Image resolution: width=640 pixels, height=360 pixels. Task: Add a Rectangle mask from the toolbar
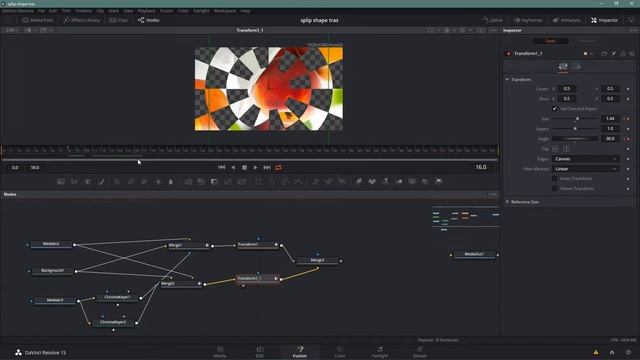[259, 181]
